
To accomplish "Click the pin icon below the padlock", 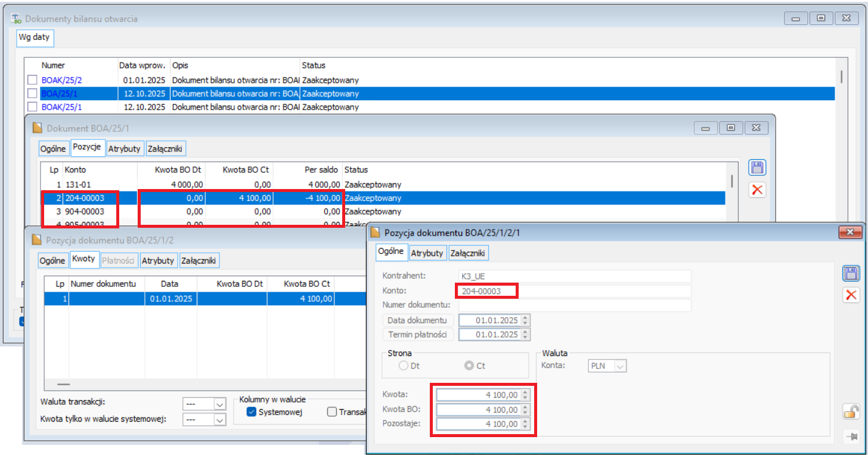I will pyautogui.click(x=851, y=437).
